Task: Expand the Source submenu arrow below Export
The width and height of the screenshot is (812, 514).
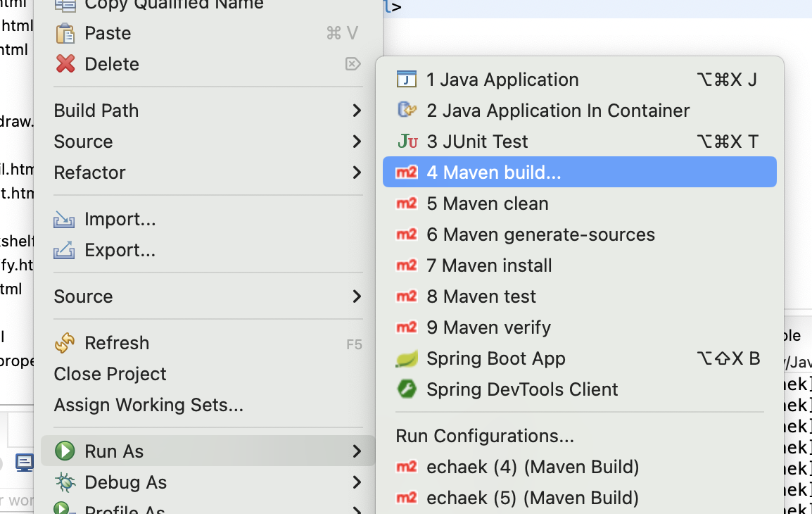Action: 356,296
